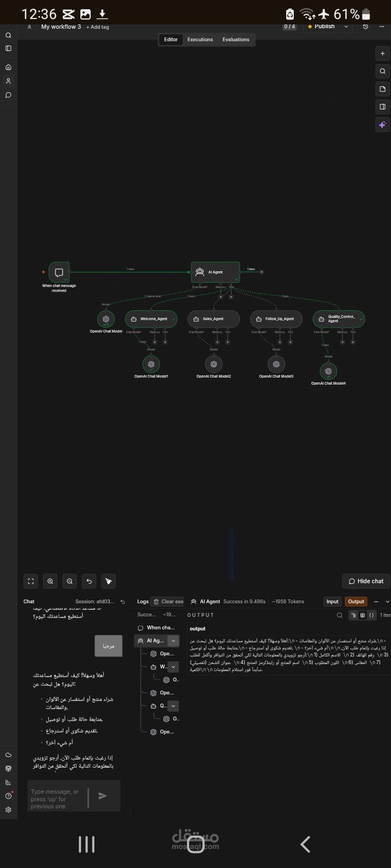Select the OpenAI Chat Model2 node
This screenshot has height=868, width=391.
213,364
